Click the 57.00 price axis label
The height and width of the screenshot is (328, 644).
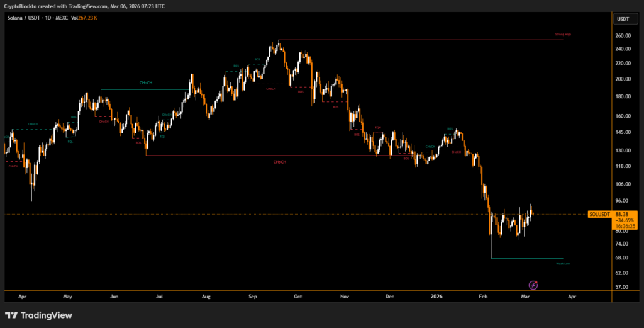pos(623,287)
